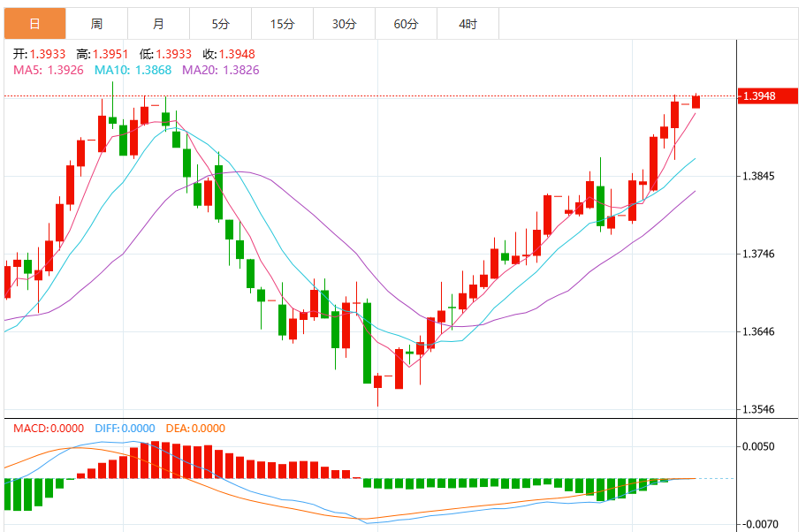Screen dimensions: 806x532
Task: Click the latest red candlestick
Action: click(x=696, y=102)
